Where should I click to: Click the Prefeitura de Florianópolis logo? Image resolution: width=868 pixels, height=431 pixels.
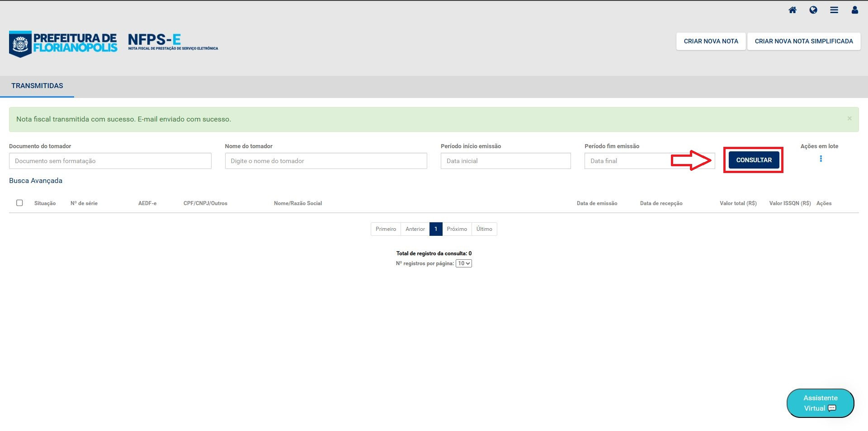pos(63,43)
